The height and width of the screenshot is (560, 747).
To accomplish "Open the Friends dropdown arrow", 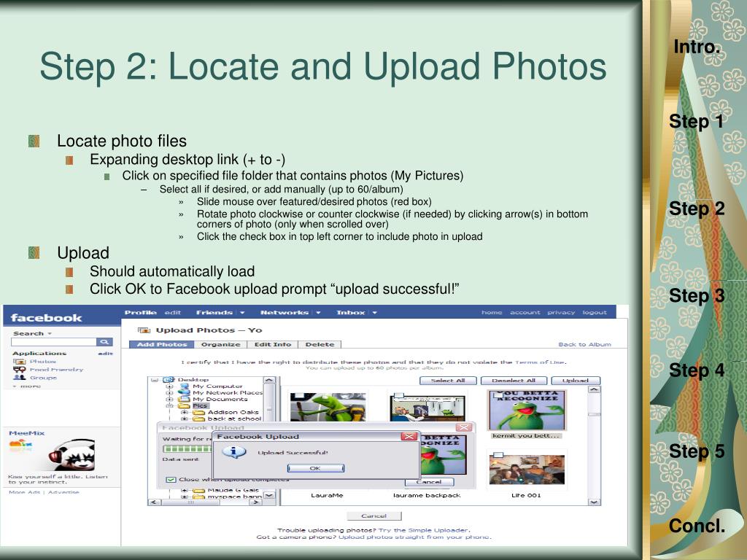I will (242, 313).
